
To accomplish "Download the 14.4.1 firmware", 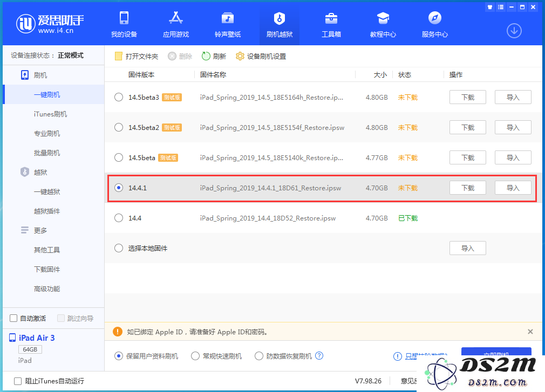I will [x=467, y=188].
